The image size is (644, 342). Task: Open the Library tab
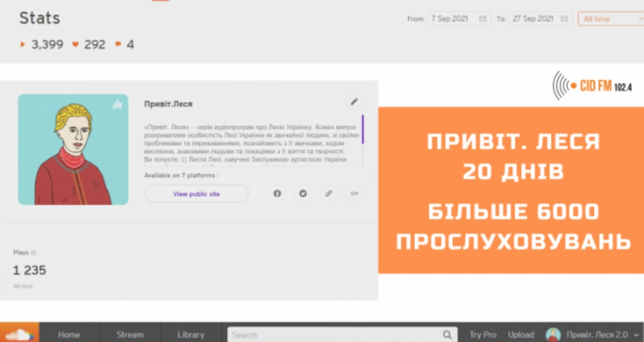pyautogui.click(x=191, y=335)
